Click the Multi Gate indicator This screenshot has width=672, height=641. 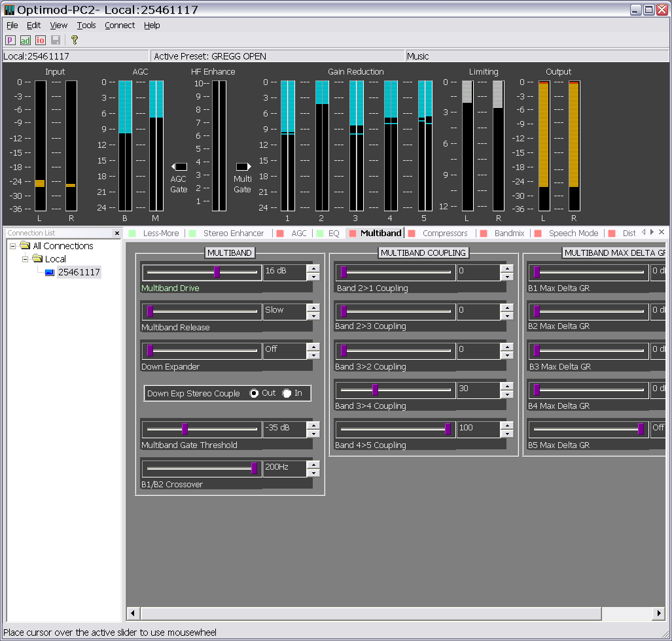(x=243, y=166)
